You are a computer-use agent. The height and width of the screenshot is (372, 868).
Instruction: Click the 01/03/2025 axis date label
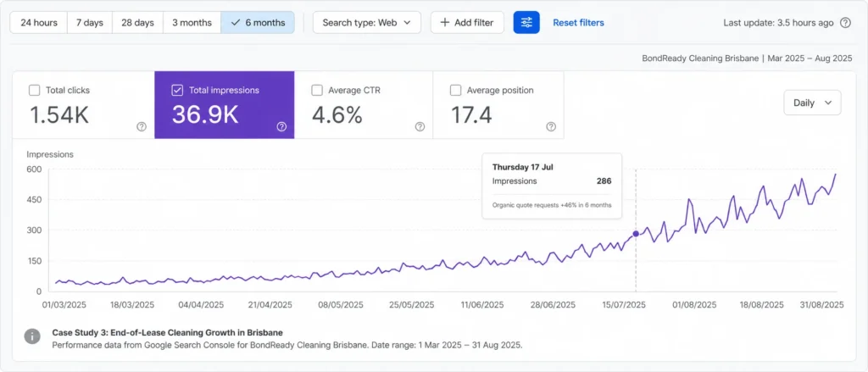coord(64,305)
